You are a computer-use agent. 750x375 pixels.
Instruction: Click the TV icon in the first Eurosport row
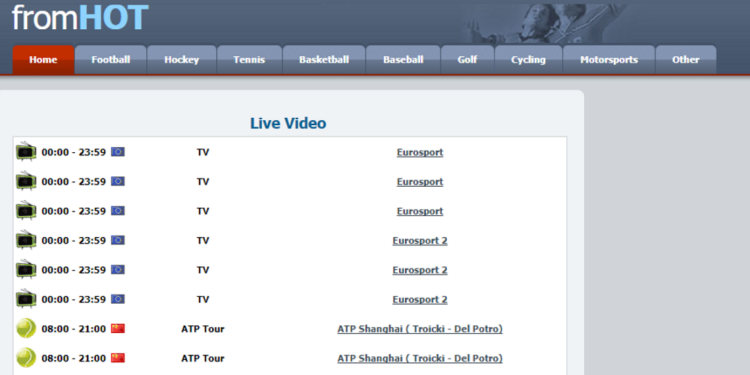(x=26, y=152)
